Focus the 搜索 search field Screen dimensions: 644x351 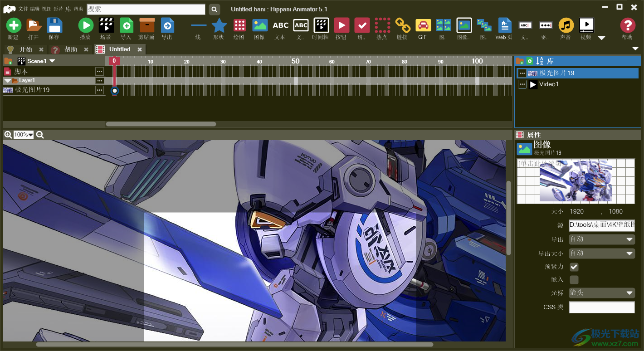click(146, 9)
